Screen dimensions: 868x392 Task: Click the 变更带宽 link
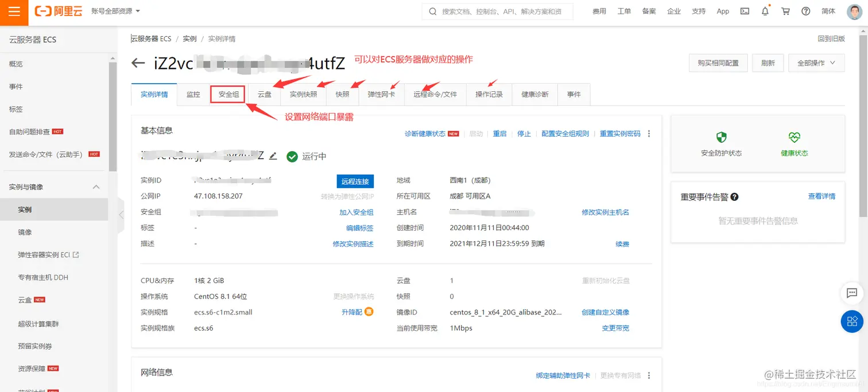tap(615, 328)
